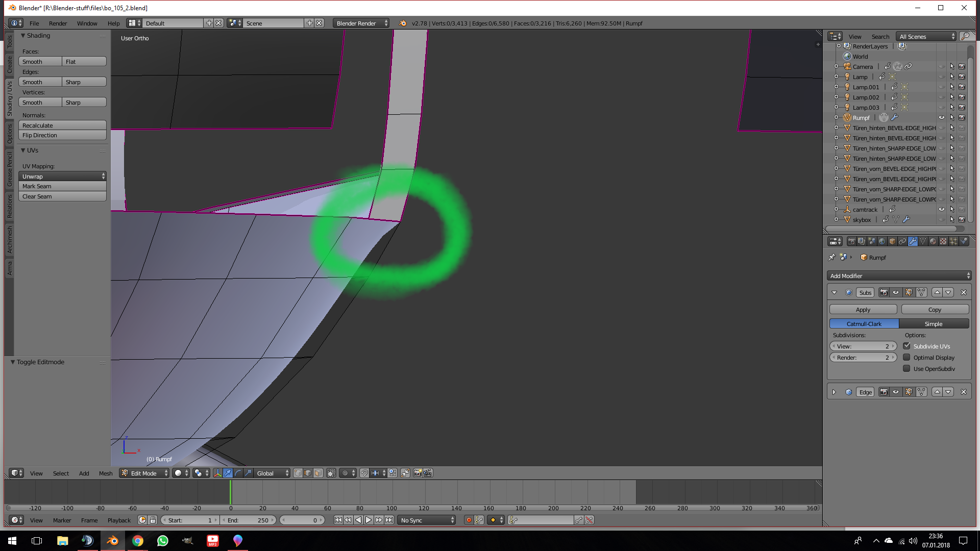Enable snap magnet icon in 3D header

(364, 473)
